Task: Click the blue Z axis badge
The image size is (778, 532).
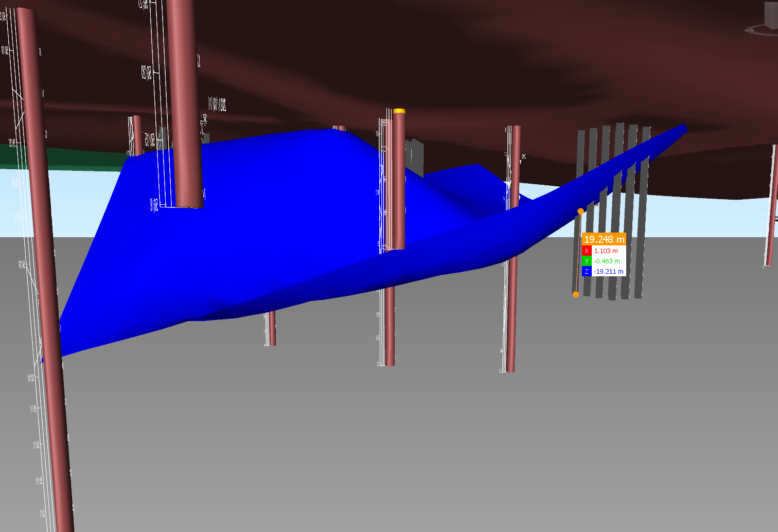Action: coord(587,272)
